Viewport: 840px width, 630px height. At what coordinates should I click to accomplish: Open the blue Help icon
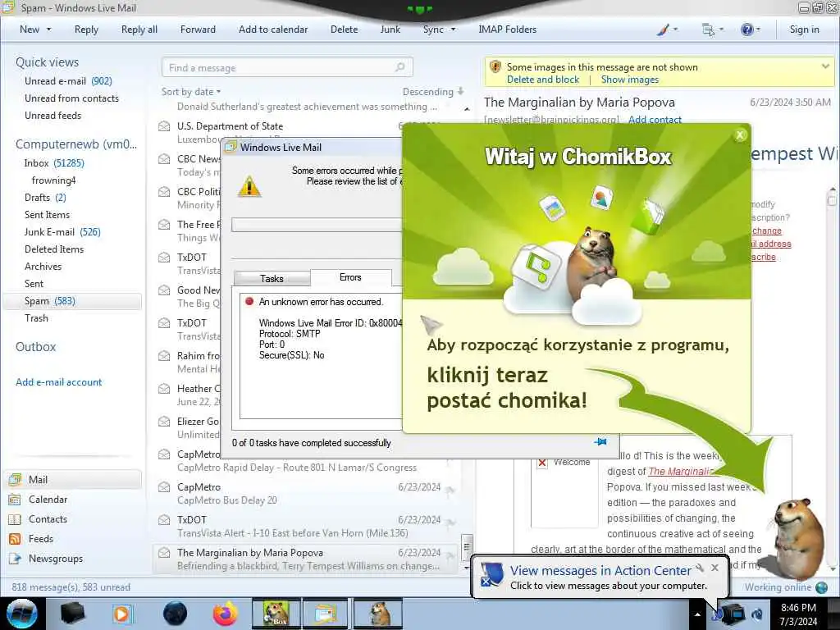tap(746, 30)
